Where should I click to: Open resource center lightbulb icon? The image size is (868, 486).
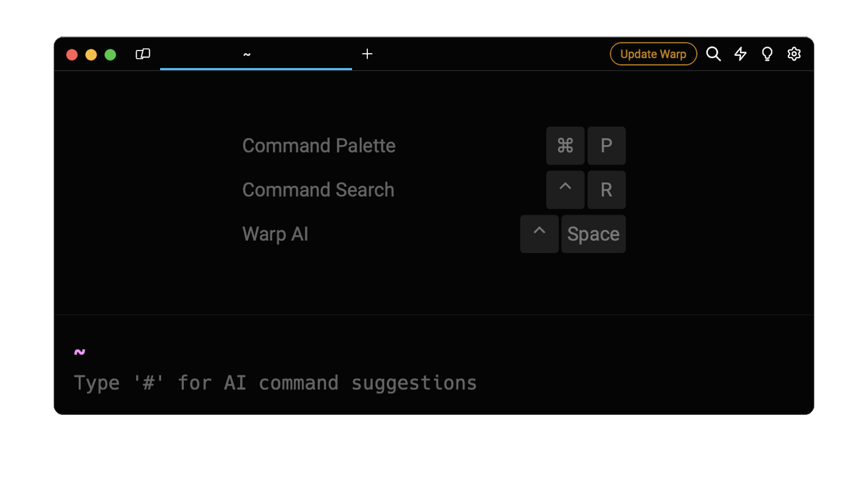pos(767,54)
